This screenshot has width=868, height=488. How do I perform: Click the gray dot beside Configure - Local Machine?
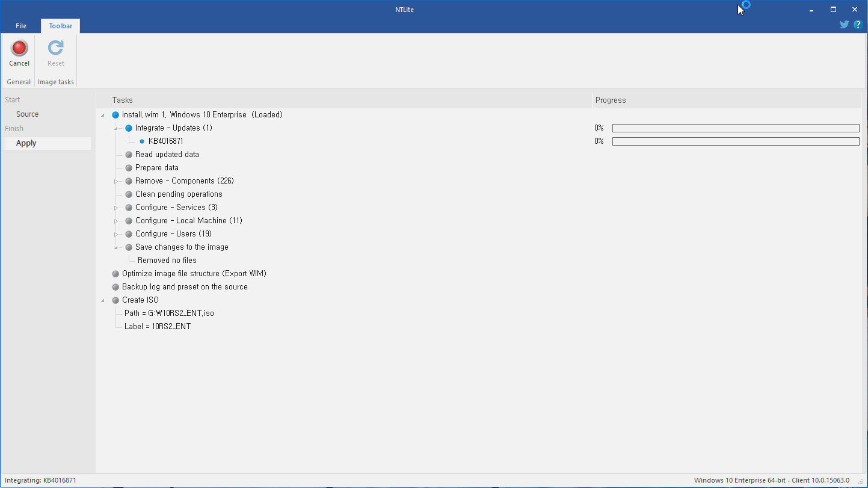tap(129, 221)
